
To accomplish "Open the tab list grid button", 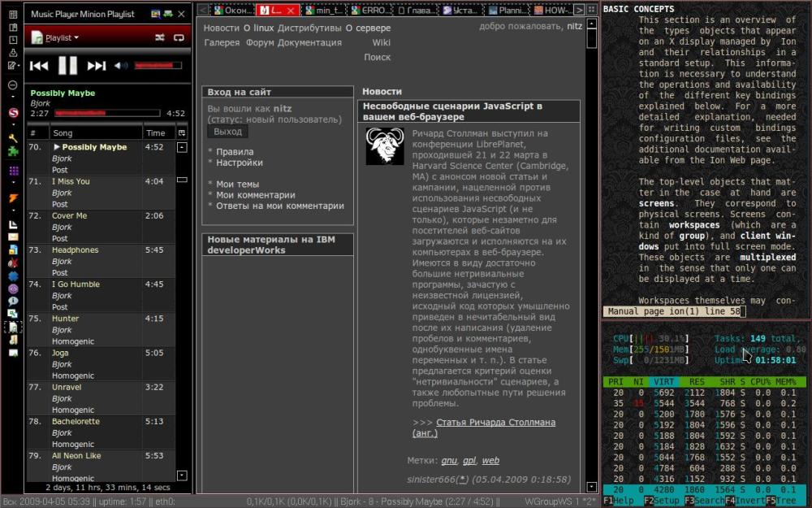I will point(591,10).
